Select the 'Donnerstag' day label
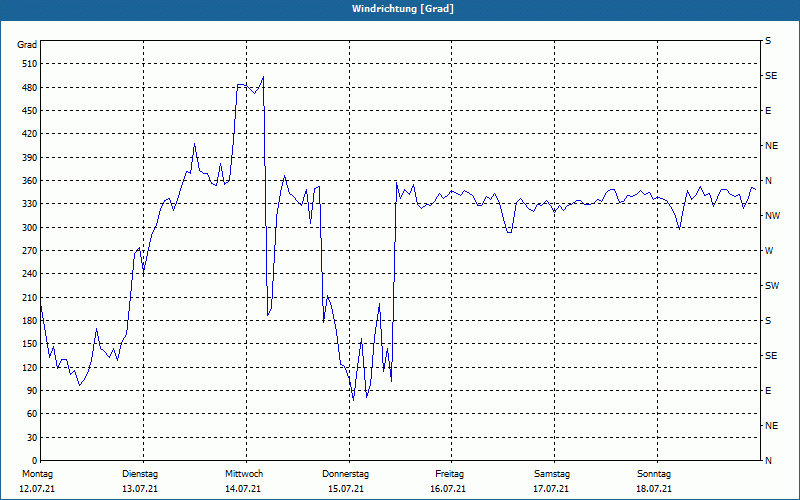The height and width of the screenshot is (500, 800). [345, 474]
